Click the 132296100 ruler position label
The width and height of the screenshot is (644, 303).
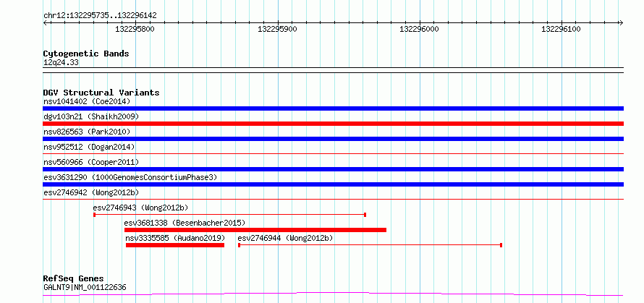point(562,29)
